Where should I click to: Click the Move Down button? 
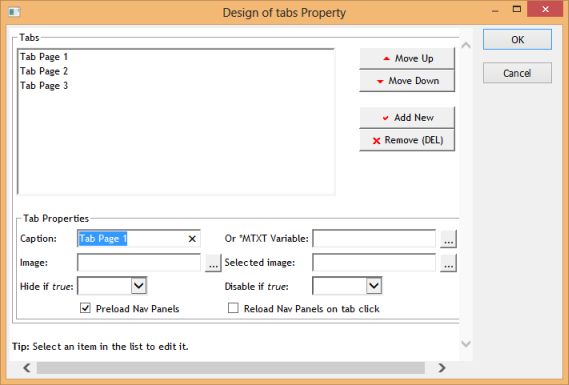click(407, 81)
